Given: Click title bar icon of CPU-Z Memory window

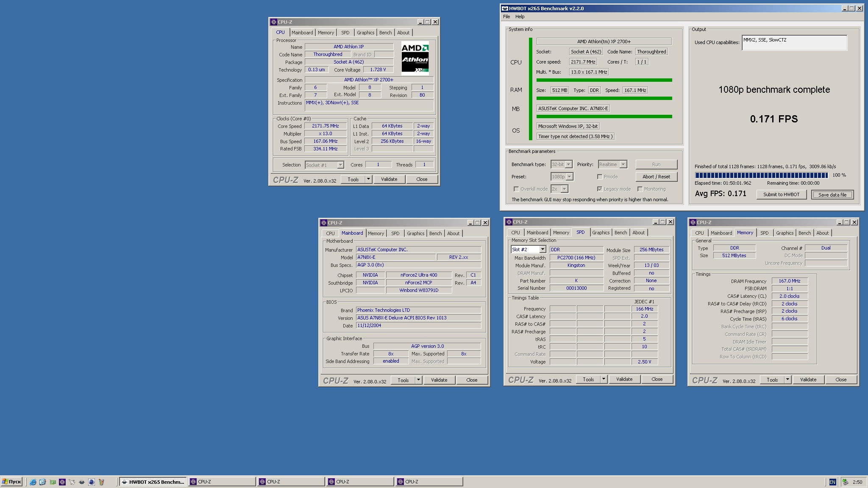Looking at the screenshot, I should click(693, 222).
